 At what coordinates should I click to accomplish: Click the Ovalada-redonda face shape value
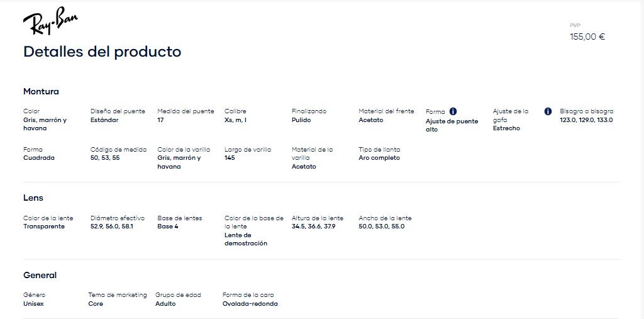(x=250, y=304)
